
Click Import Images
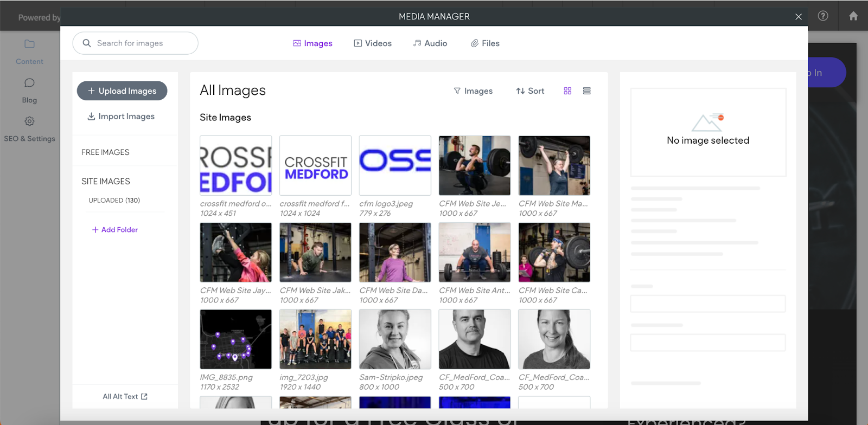[121, 116]
